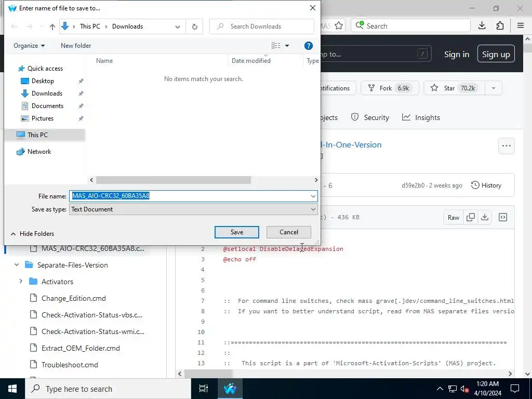Toggle symbols panel code icon
The image size is (532, 399).
(x=503, y=218)
